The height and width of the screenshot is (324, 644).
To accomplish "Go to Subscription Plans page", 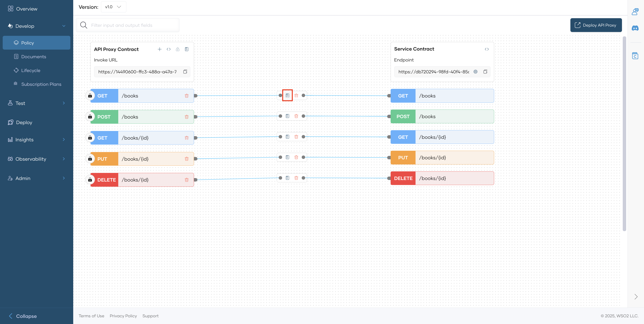I will (x=41, y=84).
